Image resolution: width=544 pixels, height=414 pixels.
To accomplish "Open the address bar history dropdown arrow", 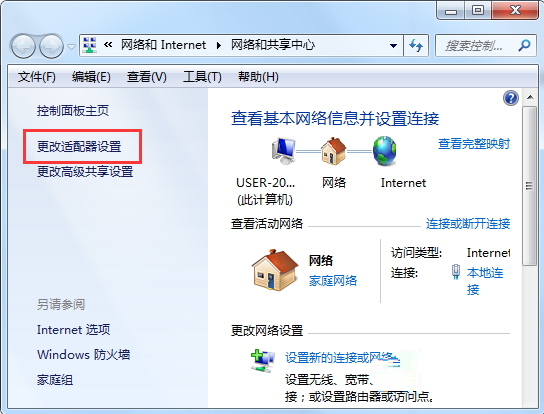I will [393, 45].
